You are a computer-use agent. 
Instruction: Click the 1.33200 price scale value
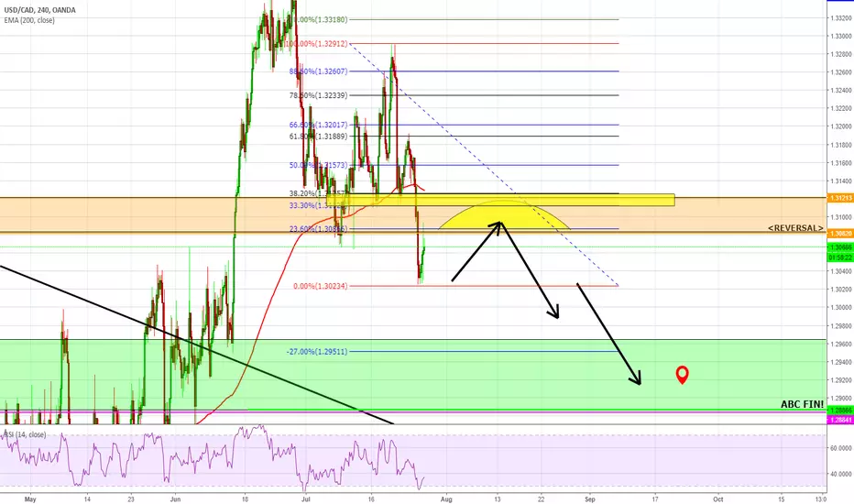(x=841, y=18)
